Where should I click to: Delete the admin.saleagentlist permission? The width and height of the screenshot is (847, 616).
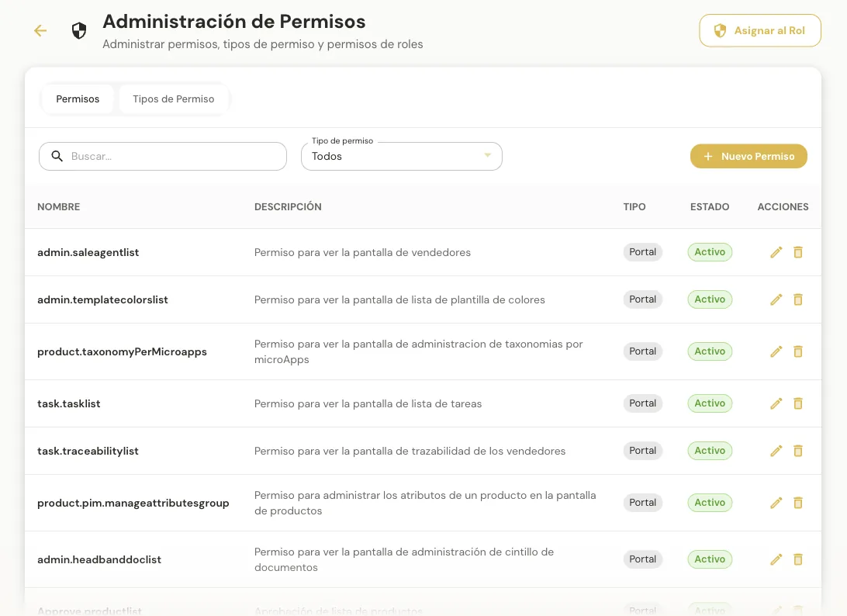pos(798,252)
